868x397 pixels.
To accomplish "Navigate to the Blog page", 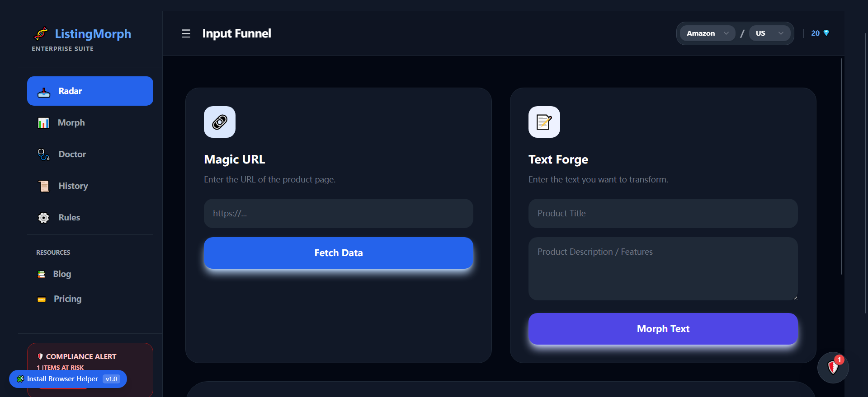I will pos(61,274).
